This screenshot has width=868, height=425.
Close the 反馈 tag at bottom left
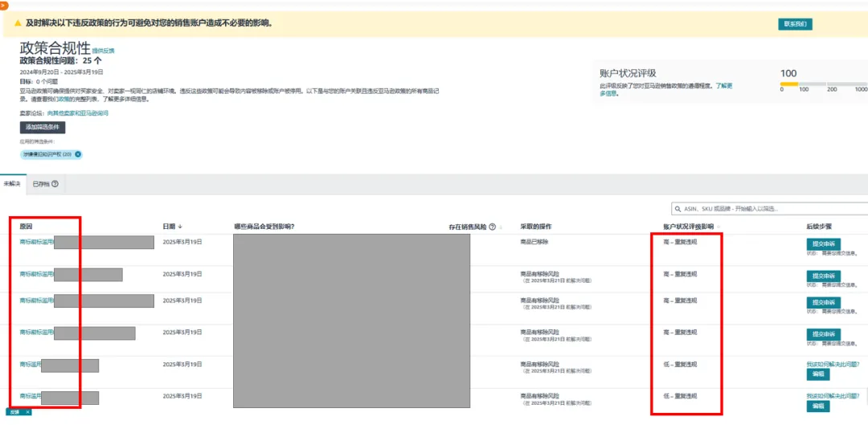(x=27, y=412)
